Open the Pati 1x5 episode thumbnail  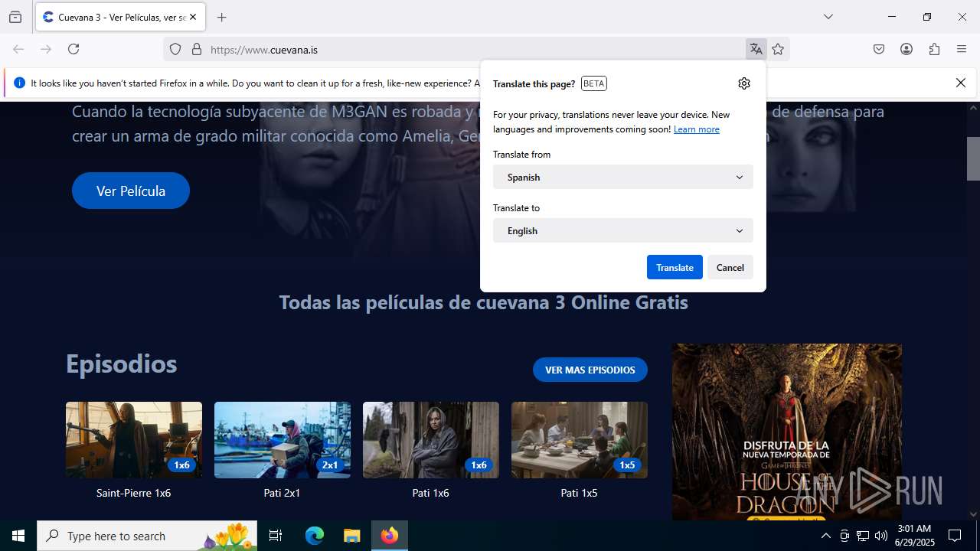[580, 440]
